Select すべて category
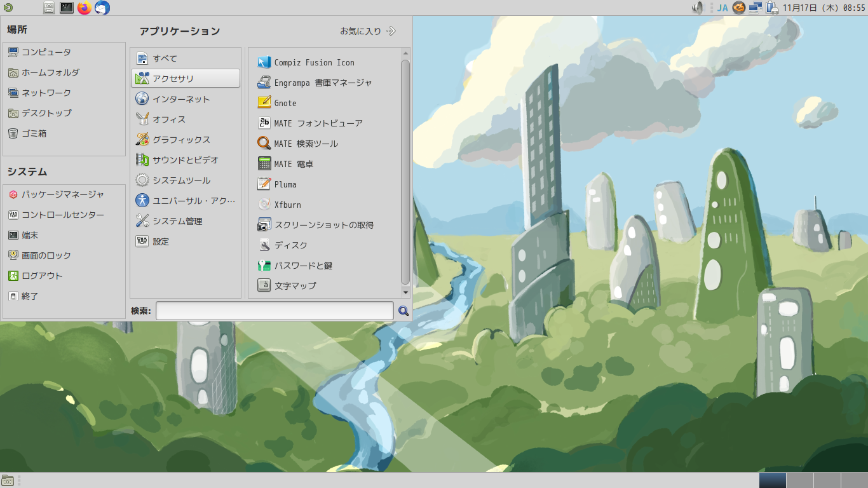The height and width of the screenshot is (488, 868). [x=186, y=58]
